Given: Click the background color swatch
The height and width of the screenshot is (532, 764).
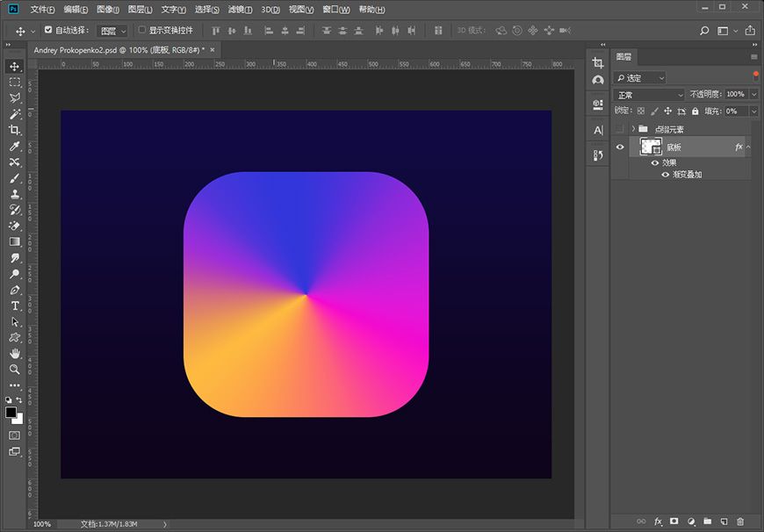Looking at the screenshot, I should (x=19, y=420).
